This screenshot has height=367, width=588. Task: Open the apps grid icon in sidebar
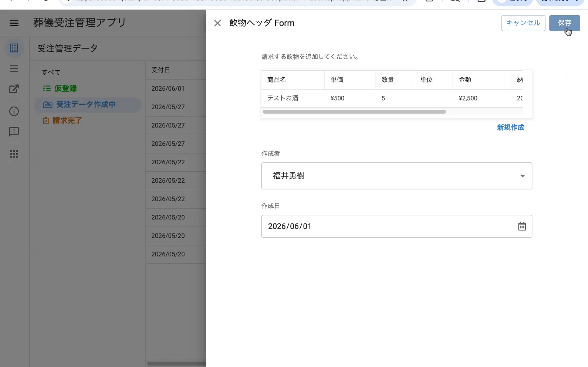click(x=14, y=154)
